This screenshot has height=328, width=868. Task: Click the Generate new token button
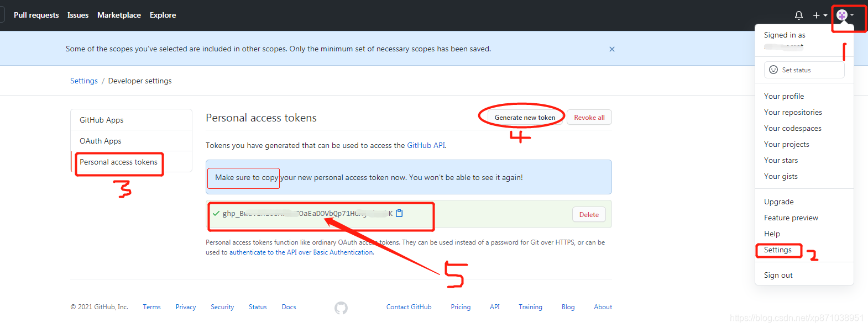pyautogui.click(x=525, y=118)
